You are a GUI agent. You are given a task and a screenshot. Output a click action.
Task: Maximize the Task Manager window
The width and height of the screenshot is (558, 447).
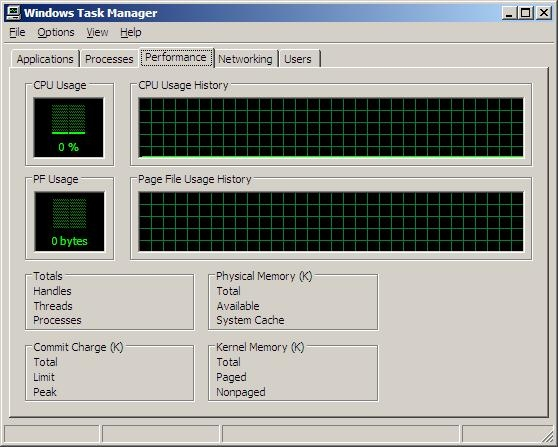526,13
